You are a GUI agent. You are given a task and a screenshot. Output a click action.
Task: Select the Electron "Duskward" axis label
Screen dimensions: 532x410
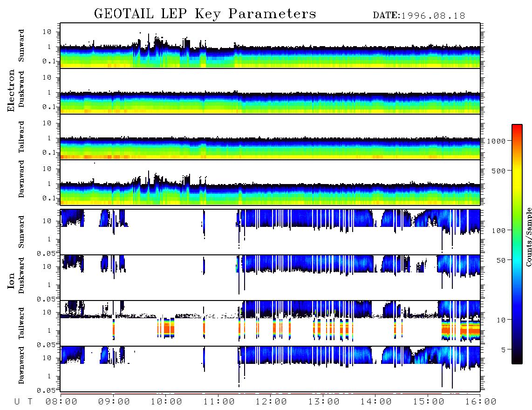[x=21, y=89]
